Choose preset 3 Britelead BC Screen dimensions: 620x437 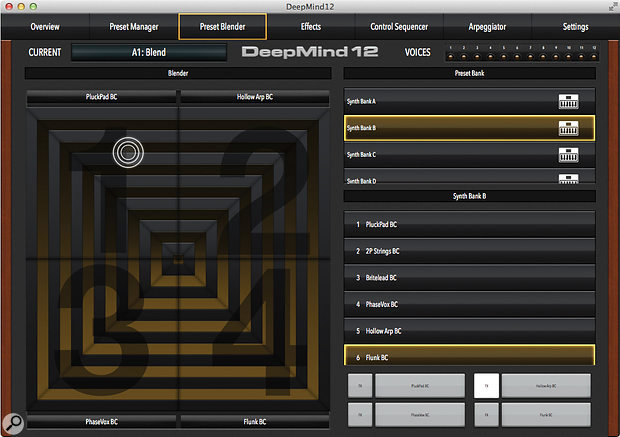click(x=469, y=278)
